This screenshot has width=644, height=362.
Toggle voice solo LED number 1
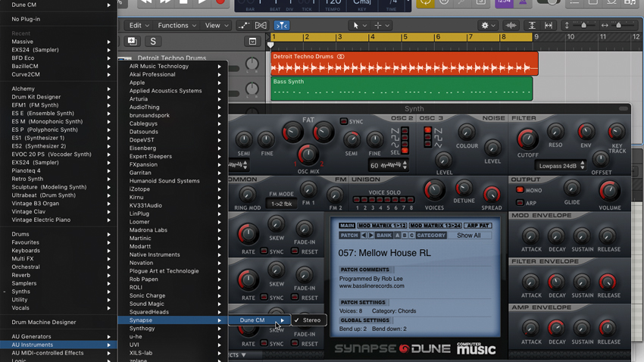click(357, 200)
